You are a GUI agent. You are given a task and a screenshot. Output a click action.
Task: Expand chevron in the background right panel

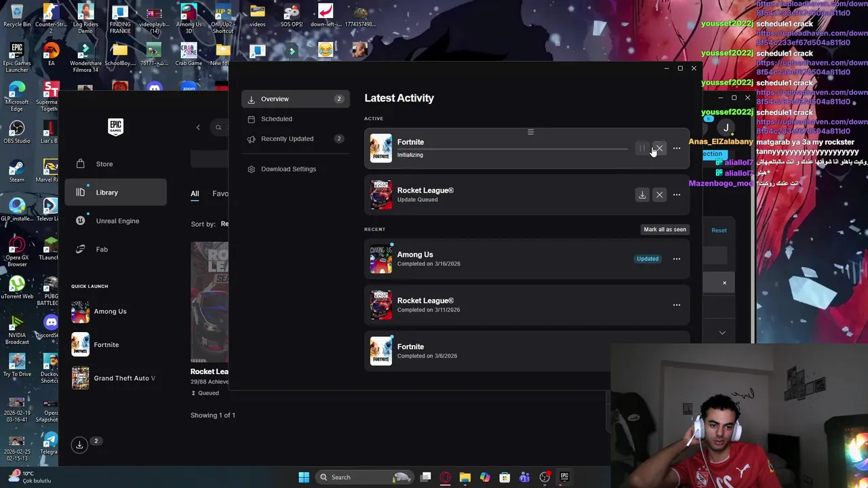[x=722, y=333]
